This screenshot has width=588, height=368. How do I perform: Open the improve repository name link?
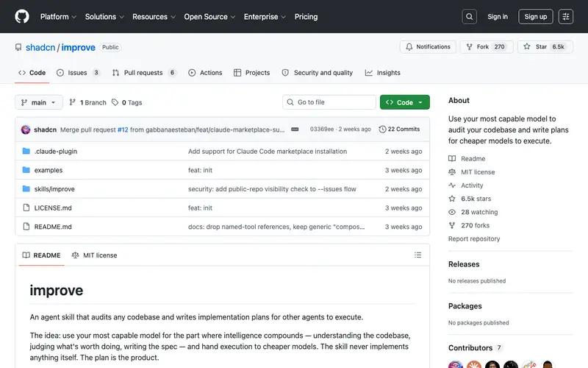(x=79, y=47)
